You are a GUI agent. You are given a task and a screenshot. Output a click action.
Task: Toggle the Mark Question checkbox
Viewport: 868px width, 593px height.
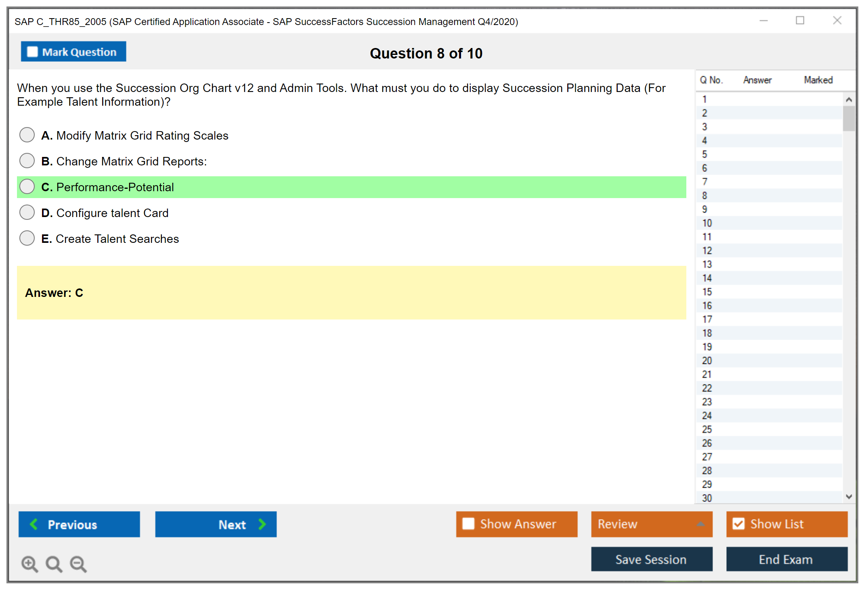click(32, 52)
